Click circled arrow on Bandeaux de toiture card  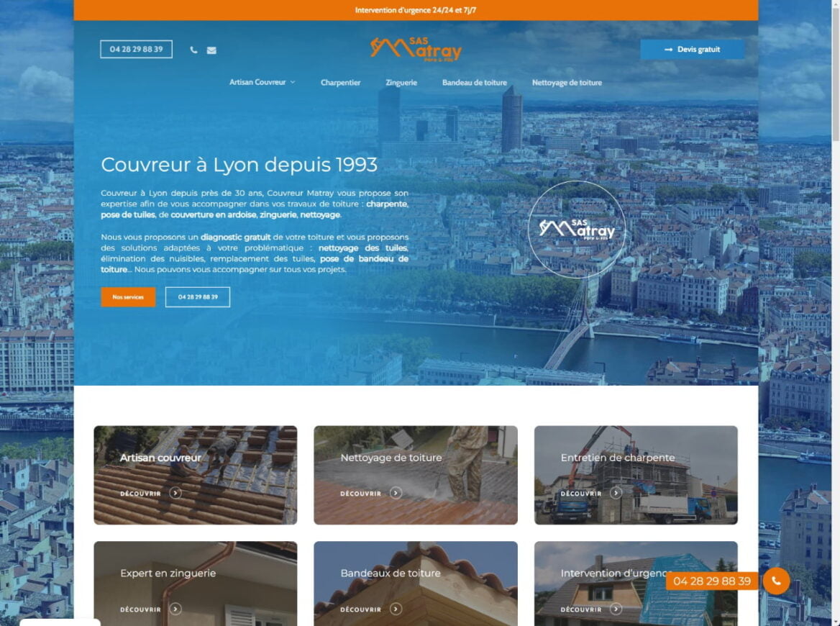coord(394,609)
